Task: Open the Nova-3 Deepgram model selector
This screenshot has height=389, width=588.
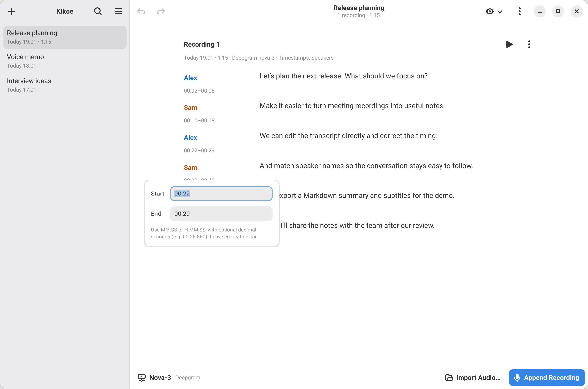Action: pos(169,377)
